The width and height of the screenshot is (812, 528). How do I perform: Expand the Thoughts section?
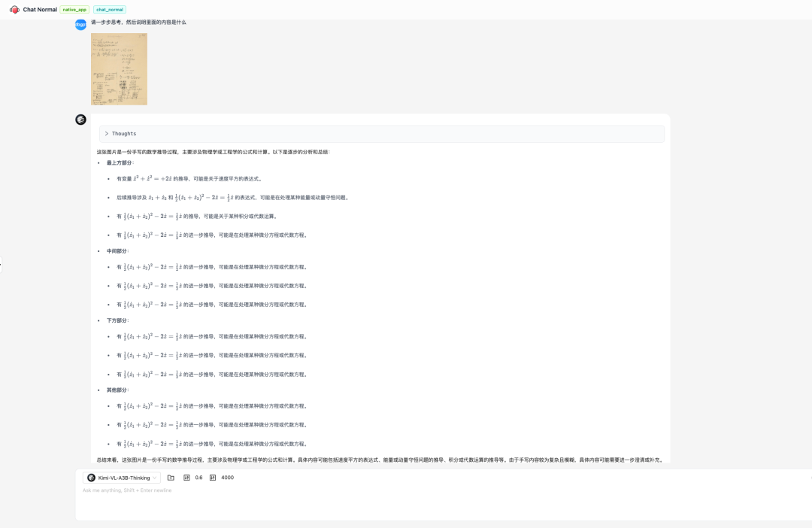pyautogui.click(x=108, y=133)
